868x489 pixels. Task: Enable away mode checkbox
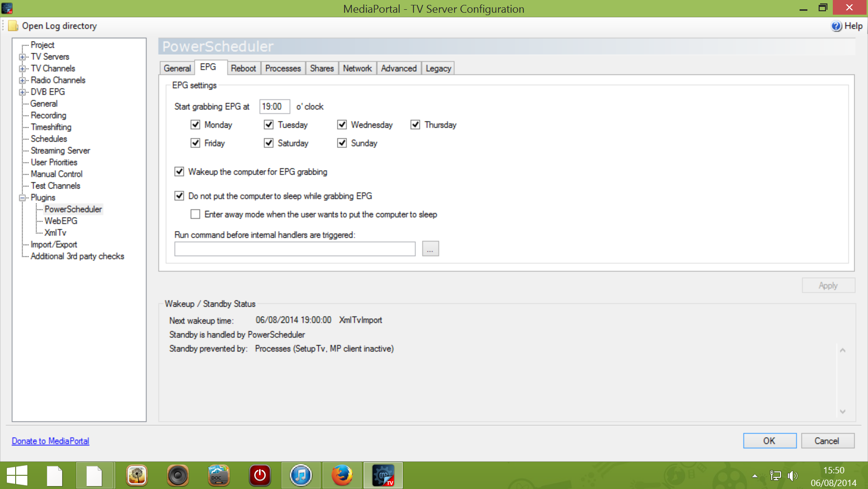(195, 214)
